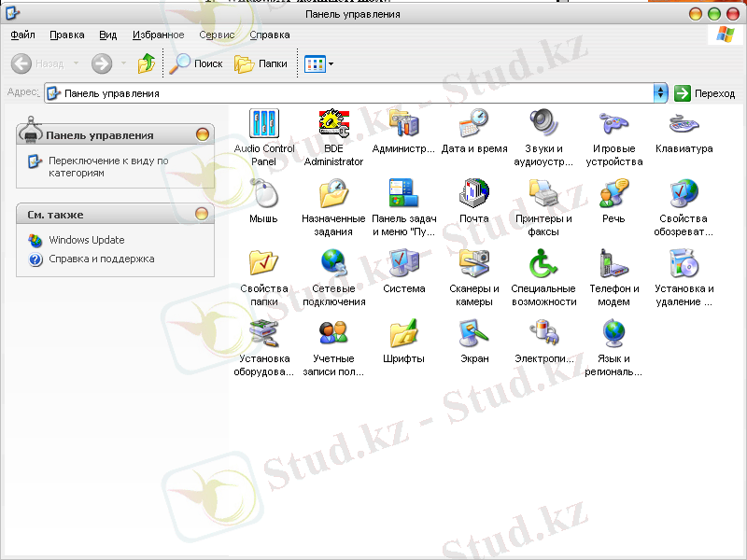Open Windows Update link
The height and width of the screenshot is (560, 747).
(86, 240)
